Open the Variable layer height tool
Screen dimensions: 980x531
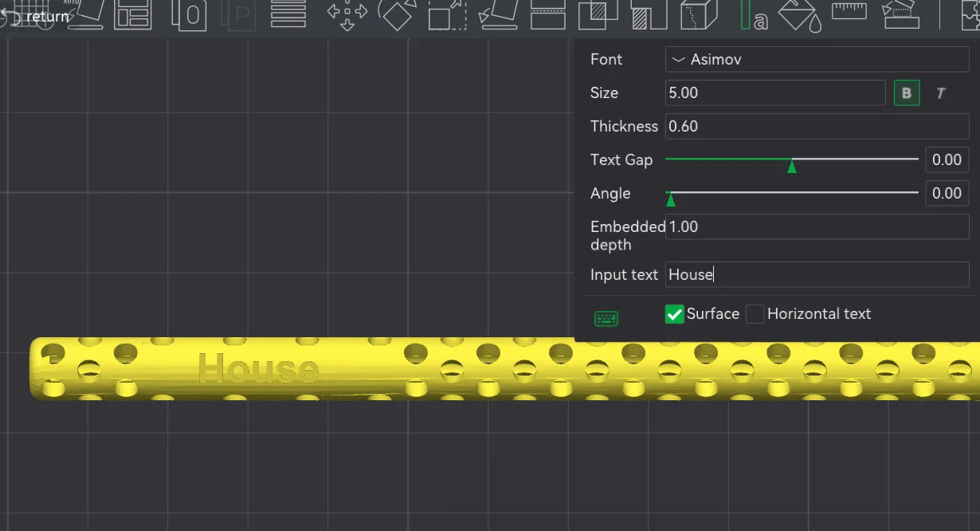[x=288, y=14]
